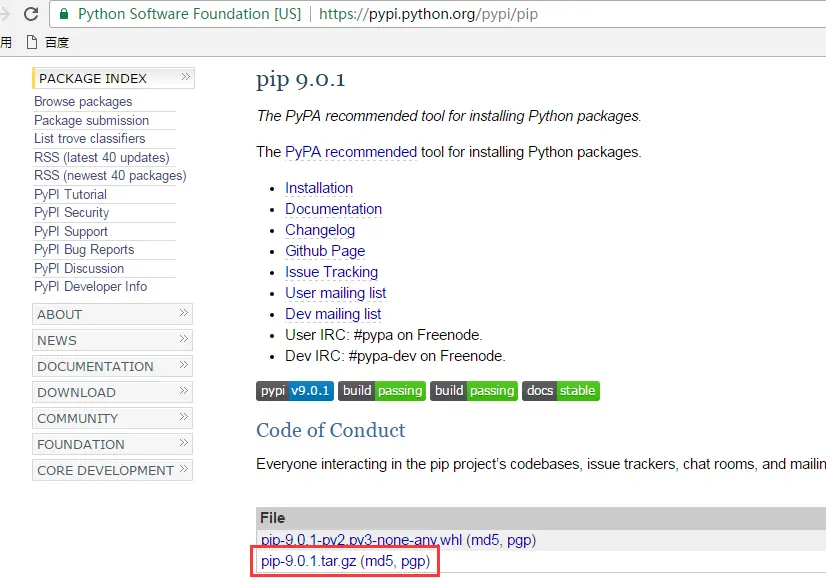
Task: Open the Documentation bullet link
Action: coord(333,209)
